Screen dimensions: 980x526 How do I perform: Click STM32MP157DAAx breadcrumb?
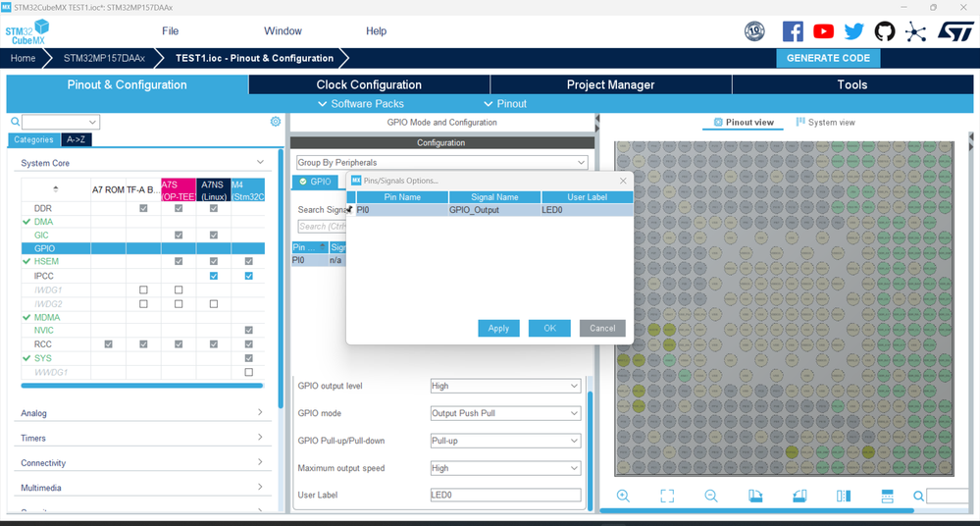104,58
